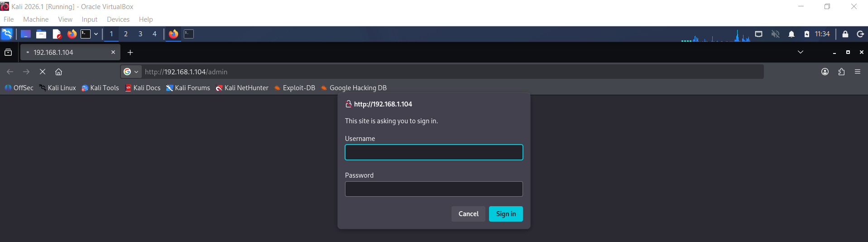This screenshot has width=868, height=242.
Task: Open the notifications bell icon
Action: click(x=791, y=34)
